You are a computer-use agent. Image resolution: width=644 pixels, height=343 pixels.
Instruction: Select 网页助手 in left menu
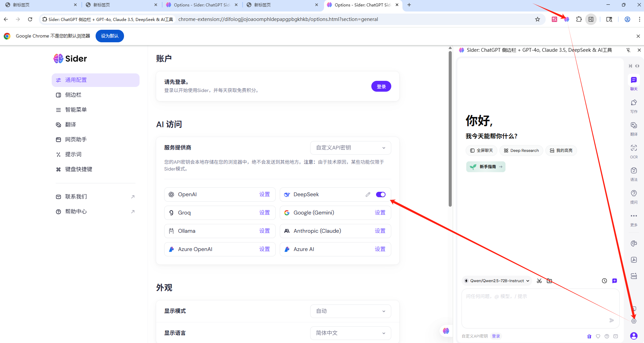pyautogui.click(x=96, y=140)
